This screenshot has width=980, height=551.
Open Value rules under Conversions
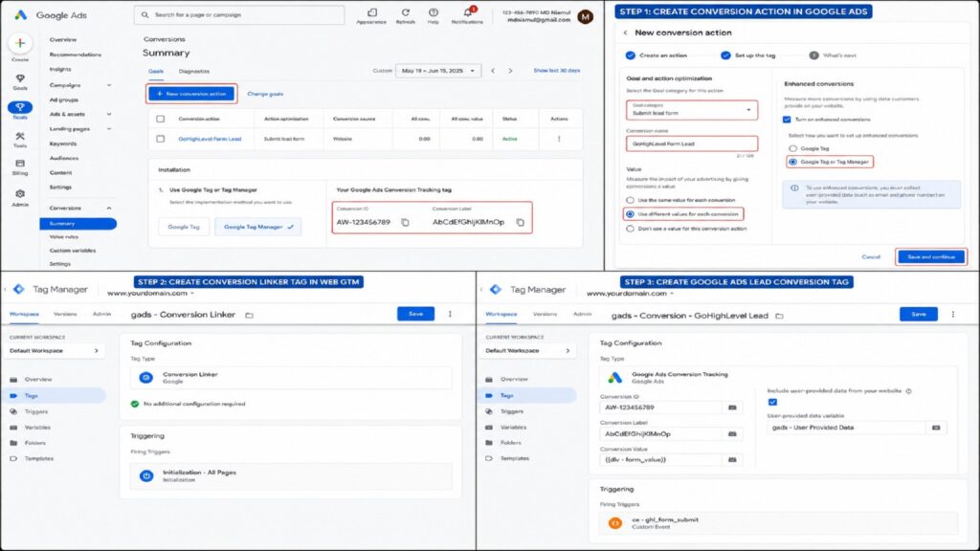click(64, 237)
